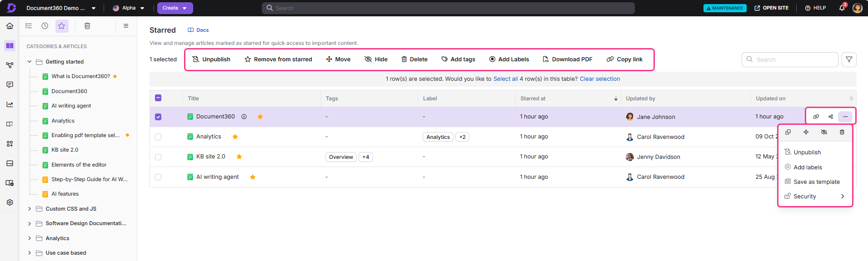
Task: Unstar the Analytics article star
Action: [235, 137]
